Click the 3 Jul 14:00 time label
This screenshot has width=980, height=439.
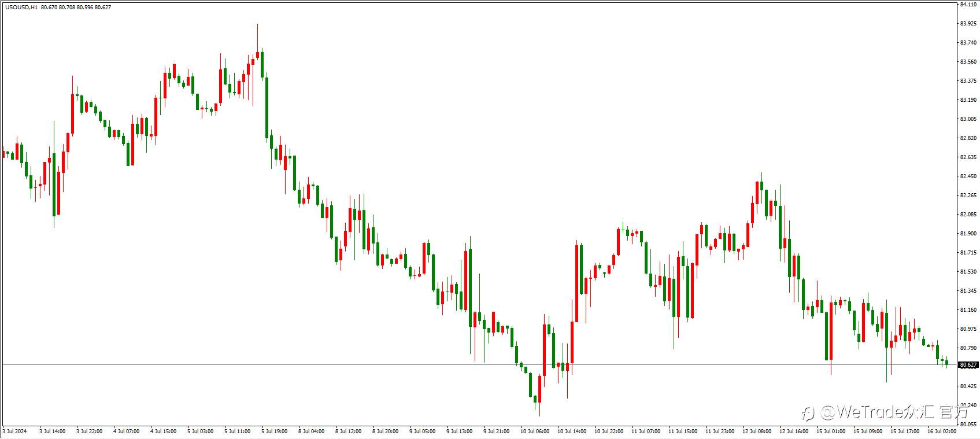52,431
